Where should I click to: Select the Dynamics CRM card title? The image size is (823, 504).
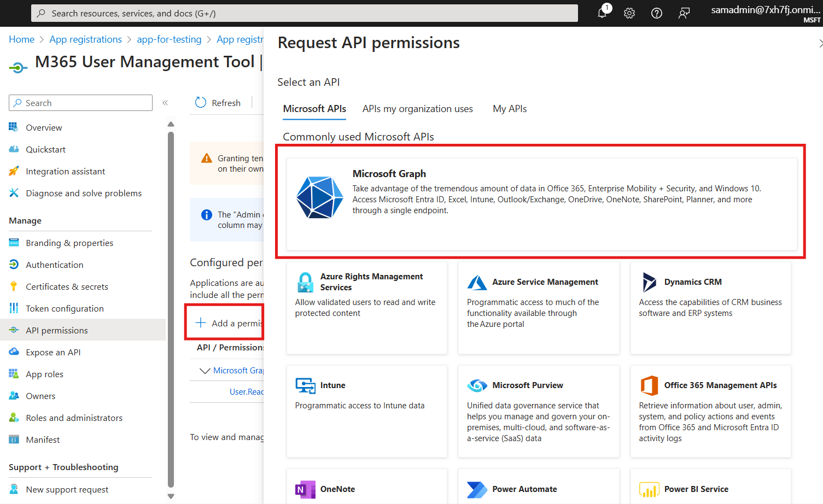[x=693, y=282]
